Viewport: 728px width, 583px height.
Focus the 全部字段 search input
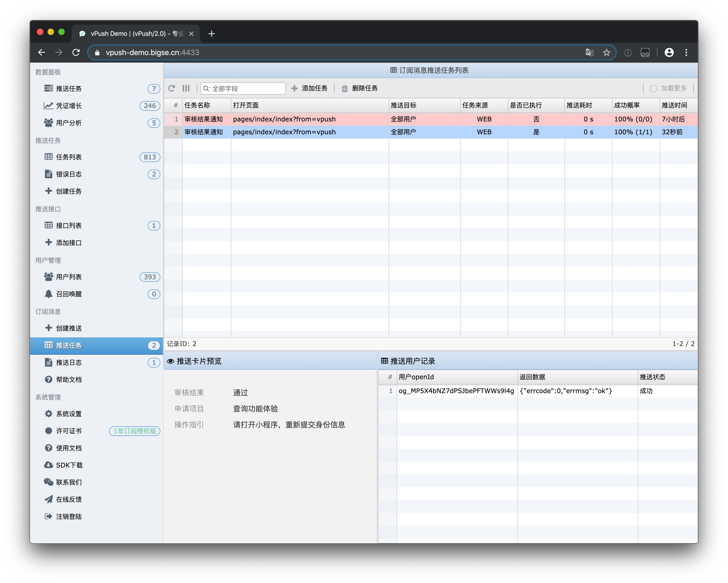tap(243, 89)
